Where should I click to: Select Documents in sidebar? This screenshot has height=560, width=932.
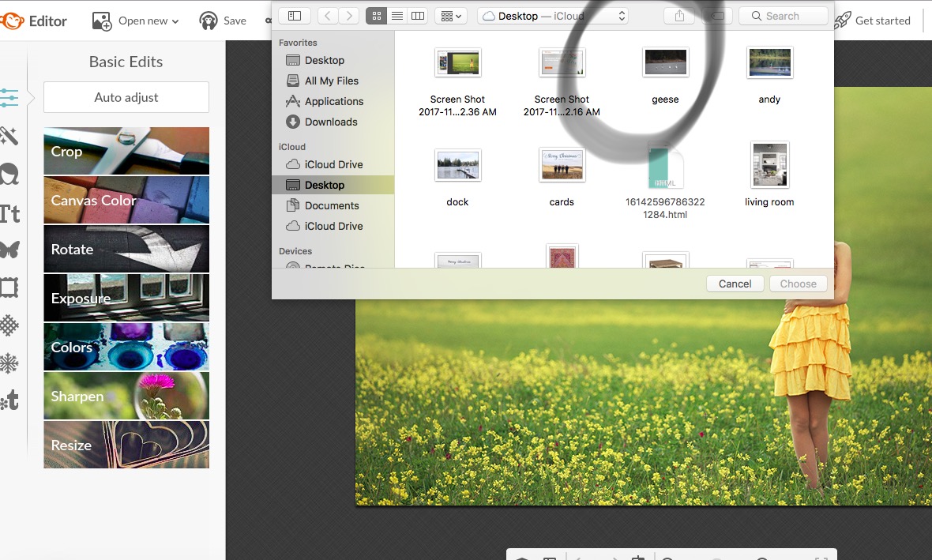(x=333, y=205)
